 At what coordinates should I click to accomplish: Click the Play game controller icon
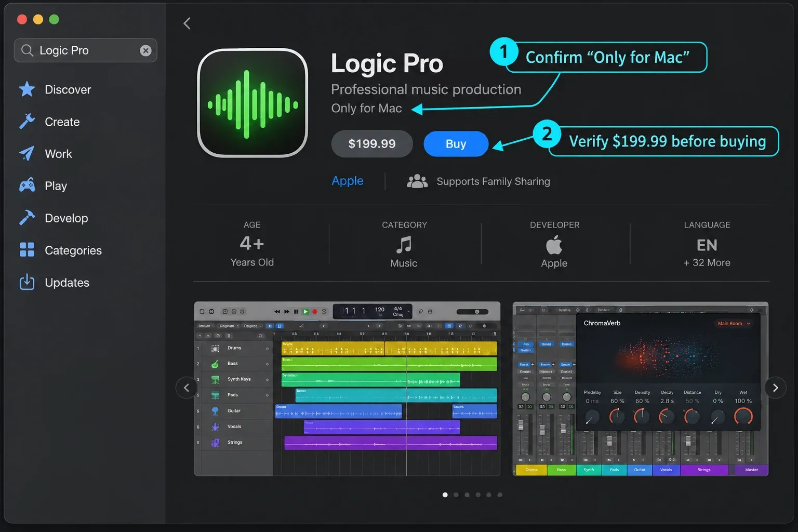(x=27, y=185)
